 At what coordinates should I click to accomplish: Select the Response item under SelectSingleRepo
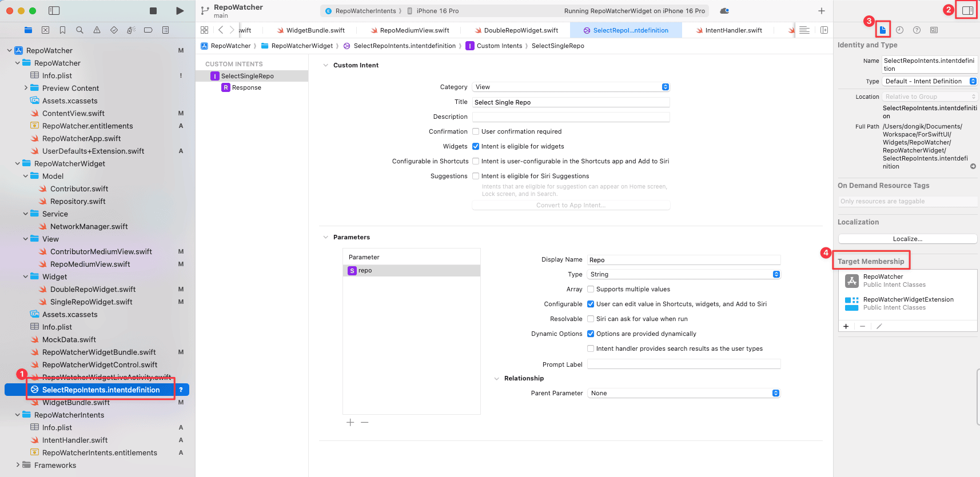(246, 87)
